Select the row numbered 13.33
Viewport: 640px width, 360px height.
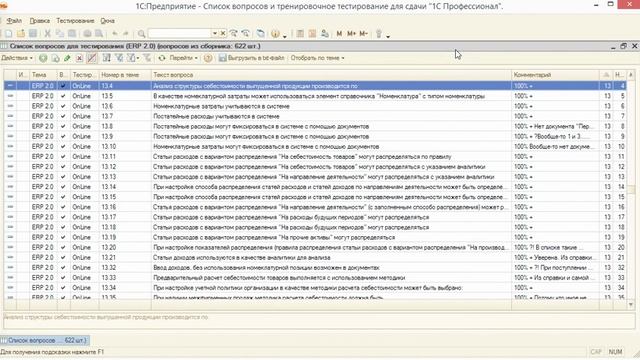point(314,278)
